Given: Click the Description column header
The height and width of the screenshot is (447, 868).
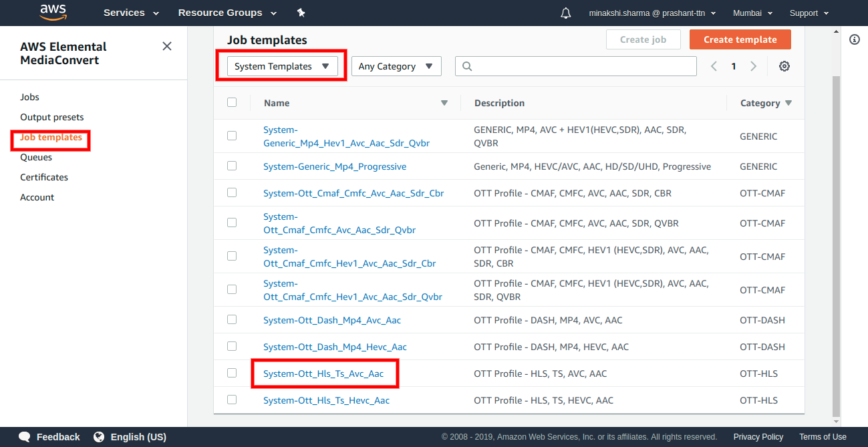Looking at the screenshot, I should (x=499, y=103).
